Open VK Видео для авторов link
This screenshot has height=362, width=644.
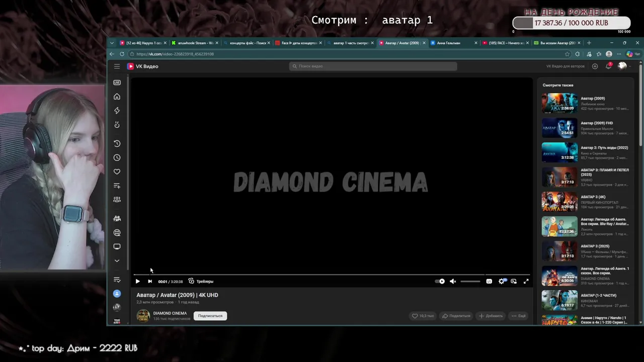coord(566,66)
